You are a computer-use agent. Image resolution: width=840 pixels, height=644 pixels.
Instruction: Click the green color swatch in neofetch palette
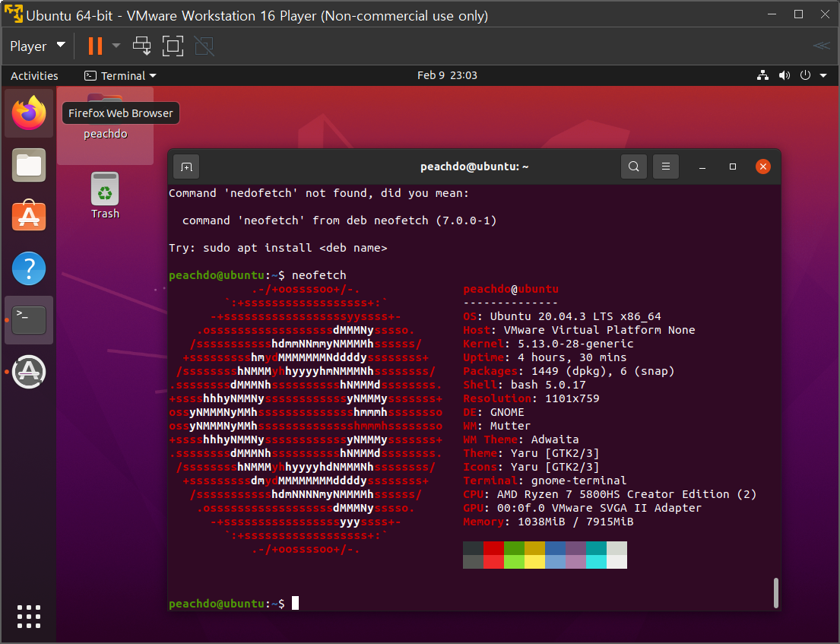click(x=514, y=548)
